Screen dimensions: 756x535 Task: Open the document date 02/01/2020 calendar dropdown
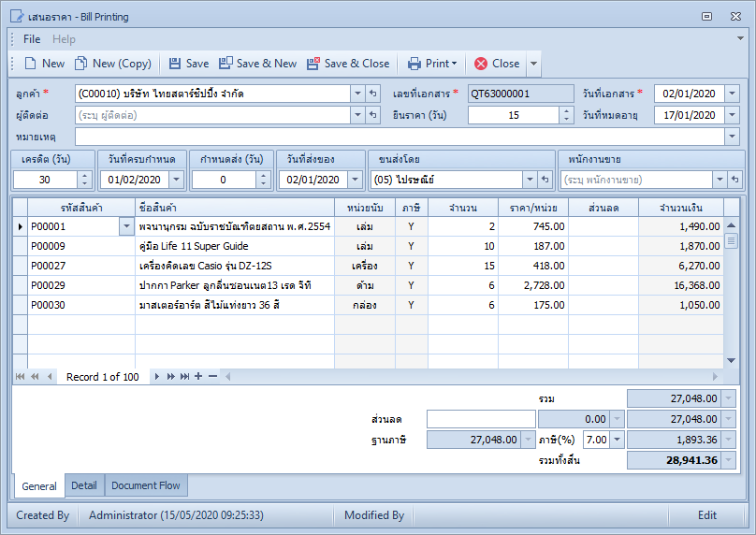point(732,94)
